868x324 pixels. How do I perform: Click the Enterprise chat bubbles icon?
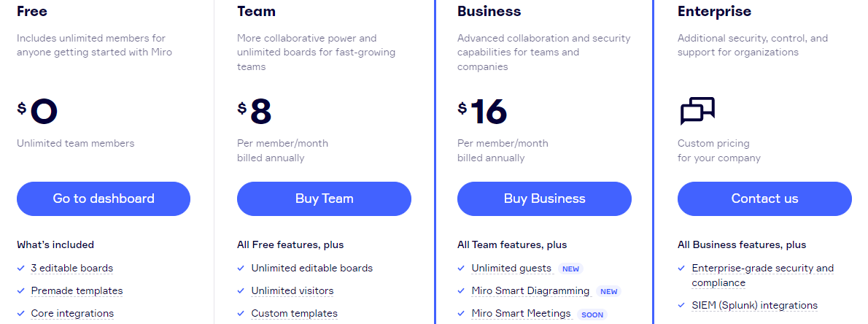coord(697,111)
